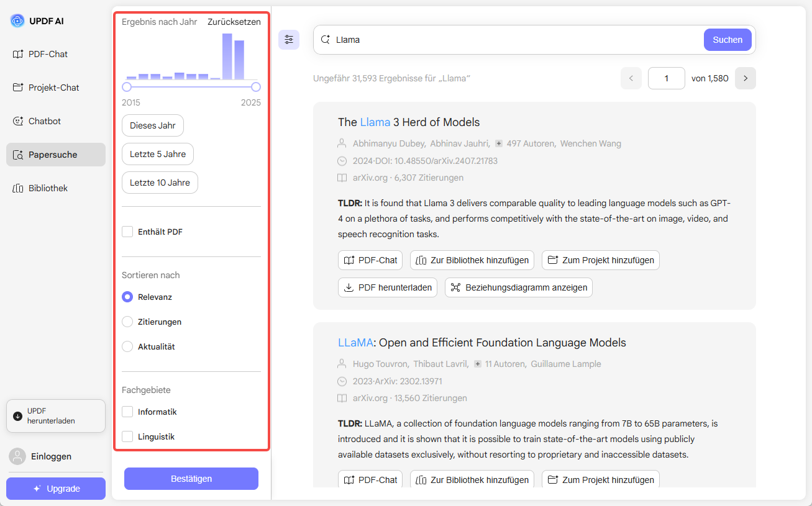
Task: Click the Bestätigen button
Action: [191, 479]
